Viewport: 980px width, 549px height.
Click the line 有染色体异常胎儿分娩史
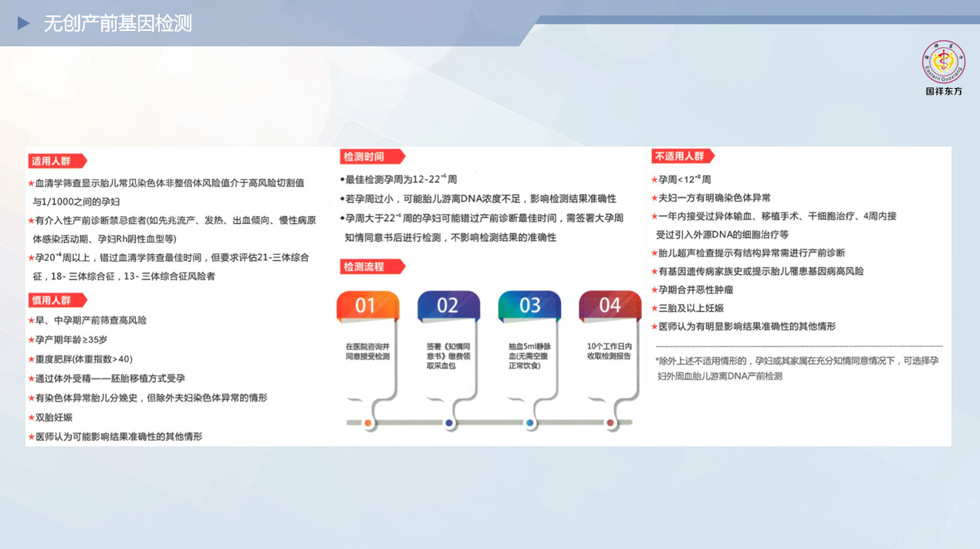tap(147, 398)
